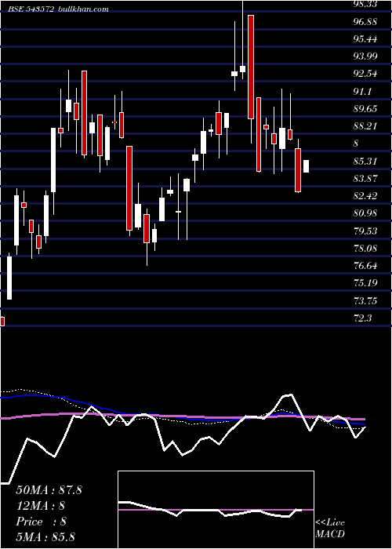Click the Live MACD label
The image size is (392, 549).
[330, 528]
